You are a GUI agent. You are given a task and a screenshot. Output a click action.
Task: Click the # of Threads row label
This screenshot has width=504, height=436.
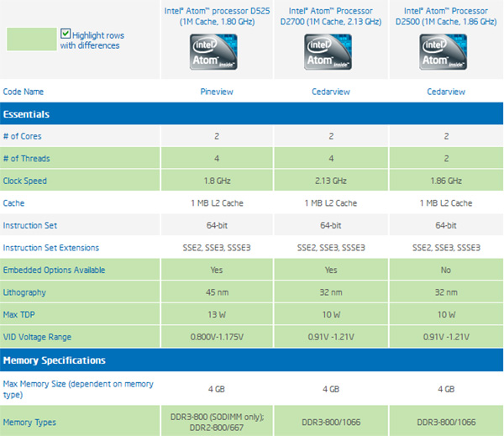click(x=26, y=159)
